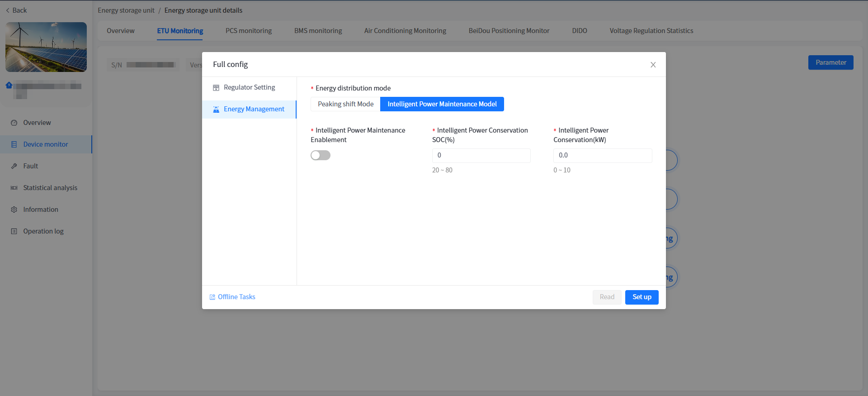Image resolution: width=868 pixels, height=396 pixels.
Task: Click the Offline Tasks icon
Action: pos(212,297)
